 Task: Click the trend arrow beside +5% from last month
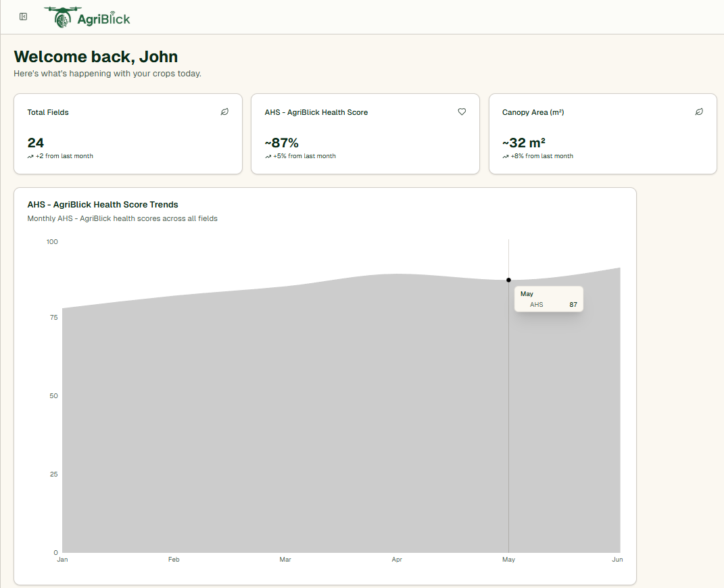(268, 155)
